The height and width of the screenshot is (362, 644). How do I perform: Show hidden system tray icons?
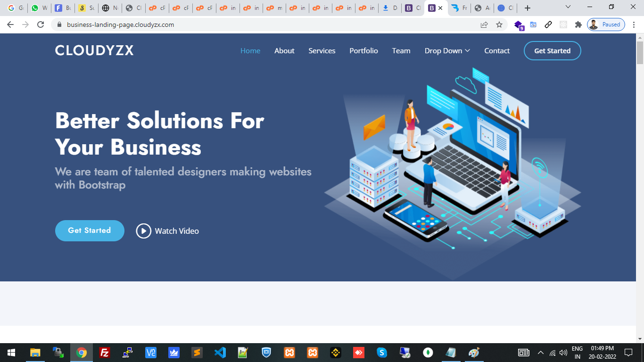[541, 353]
